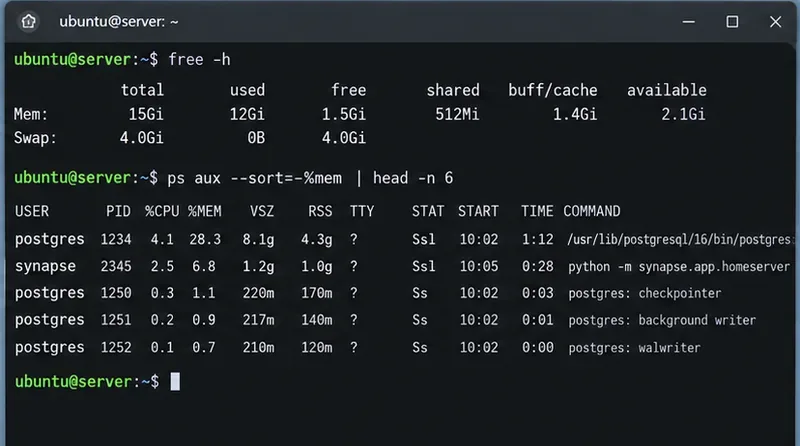
Task: Click the 'ubuntu@server: ~' window title
Action: point(118,21)
